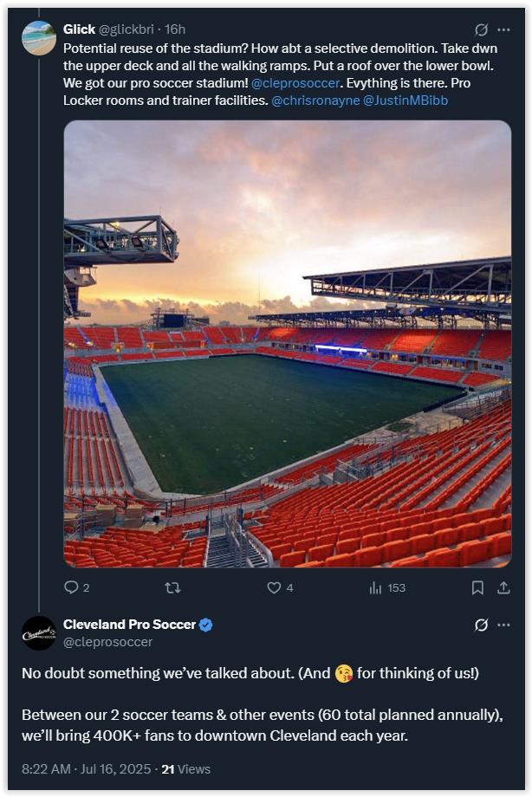Open the @cleprosoccer mention link
This screenshot has width=532, height=797.
(x=293, y=85)
